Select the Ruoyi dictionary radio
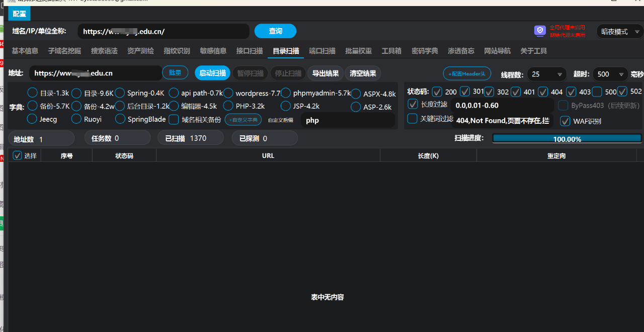This screenshot has width=644, height=332. click(x=76, y=119)
